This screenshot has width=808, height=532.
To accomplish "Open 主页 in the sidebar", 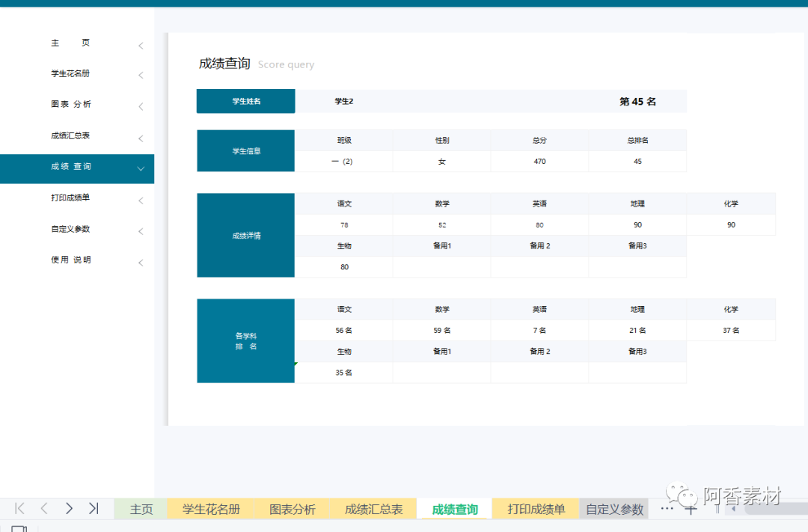I will 70,43.
